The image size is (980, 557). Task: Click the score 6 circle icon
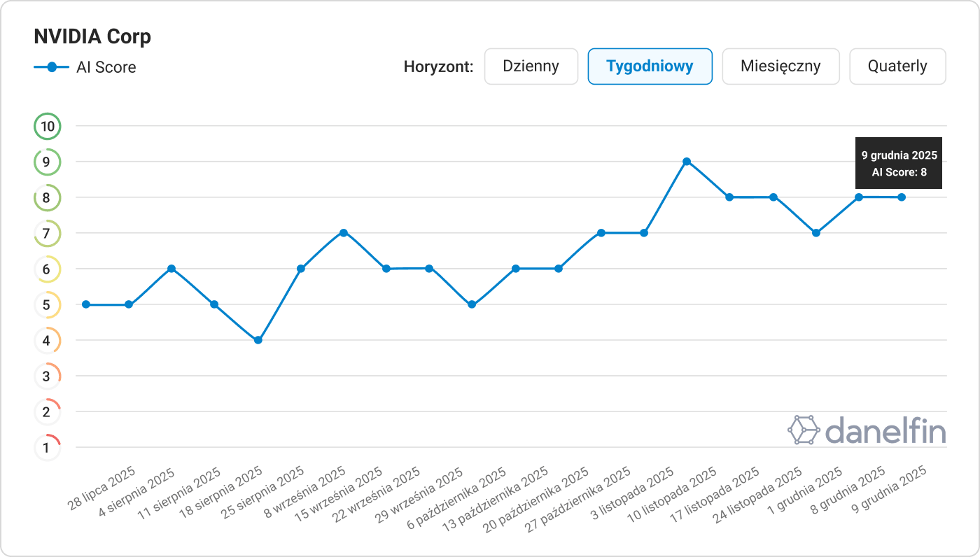[x=48, y=269]
